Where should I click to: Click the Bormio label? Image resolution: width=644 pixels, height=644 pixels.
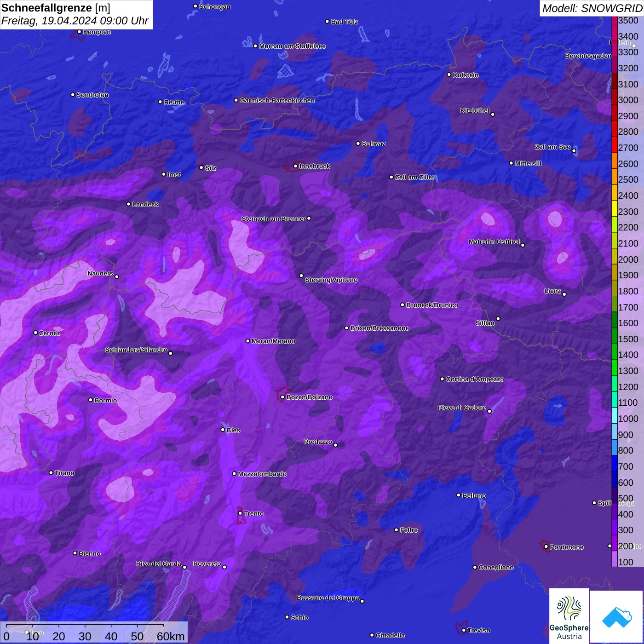click(106, 400)
